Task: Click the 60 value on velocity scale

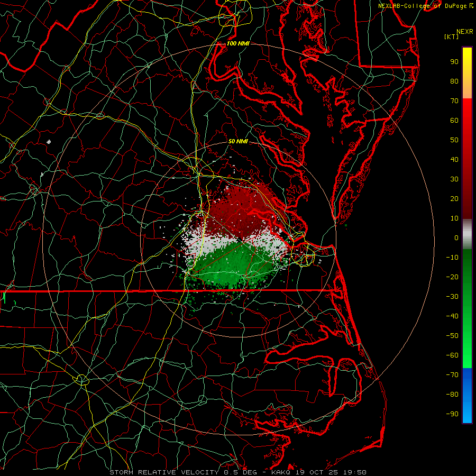Action: [454, 121]
